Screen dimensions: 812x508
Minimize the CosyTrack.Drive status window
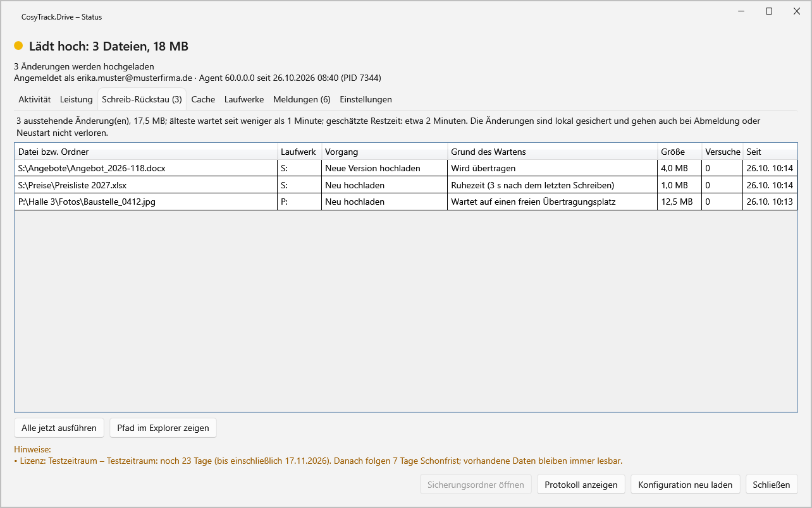(x=741, y=11)
